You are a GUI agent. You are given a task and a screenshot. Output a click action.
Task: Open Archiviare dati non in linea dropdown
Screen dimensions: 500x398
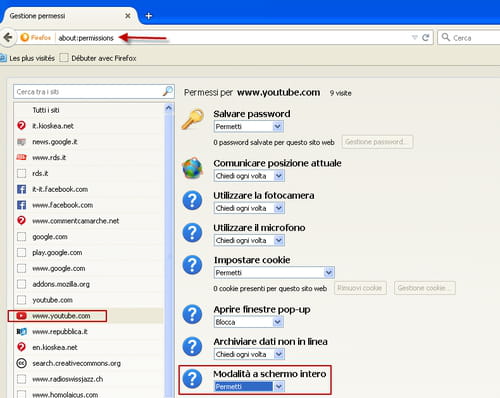pyautogui.click(x=249, y=354)
